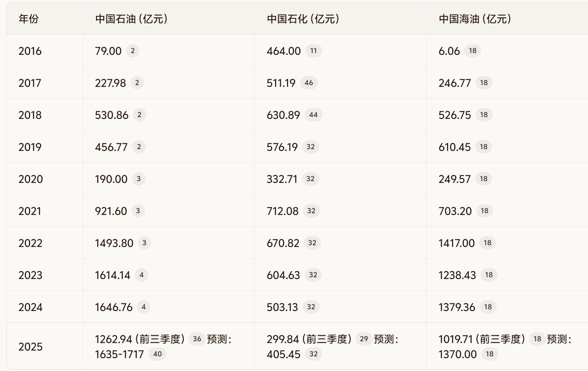This screenshot has height=371, width=588.
Task: Open citation 18 next to 1370.00
Action: pyautogui.click(x=489, y=354)
